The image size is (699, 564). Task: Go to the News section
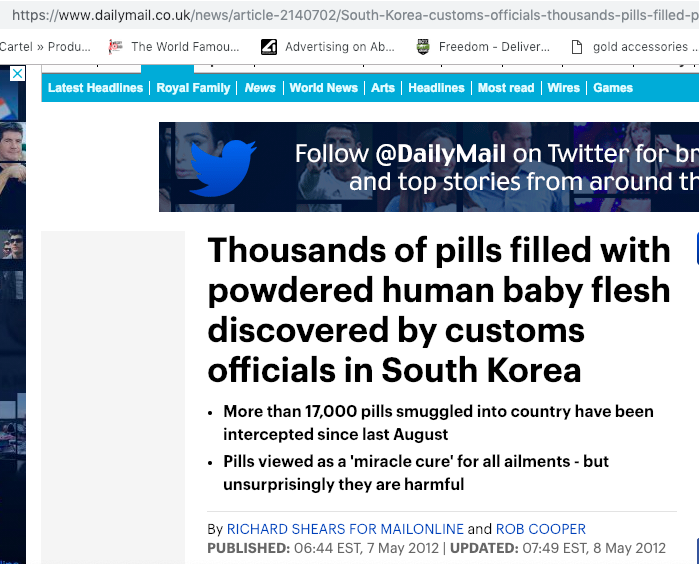point(260,88)
